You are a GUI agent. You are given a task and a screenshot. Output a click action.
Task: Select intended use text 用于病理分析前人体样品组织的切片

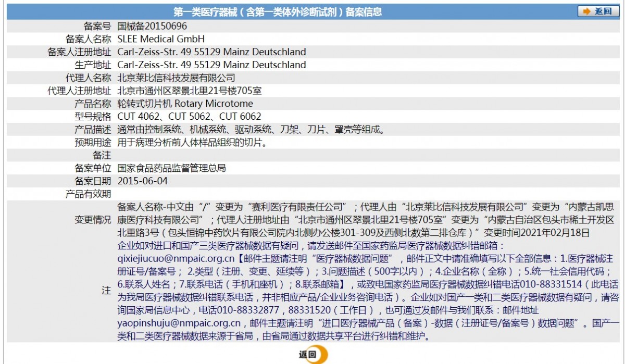click(x=193, y=142)
